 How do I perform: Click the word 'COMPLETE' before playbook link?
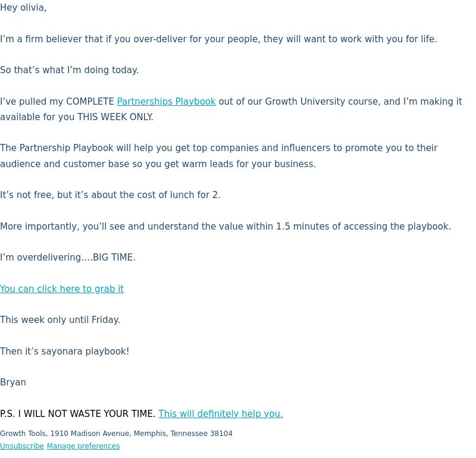coord(90,101)
